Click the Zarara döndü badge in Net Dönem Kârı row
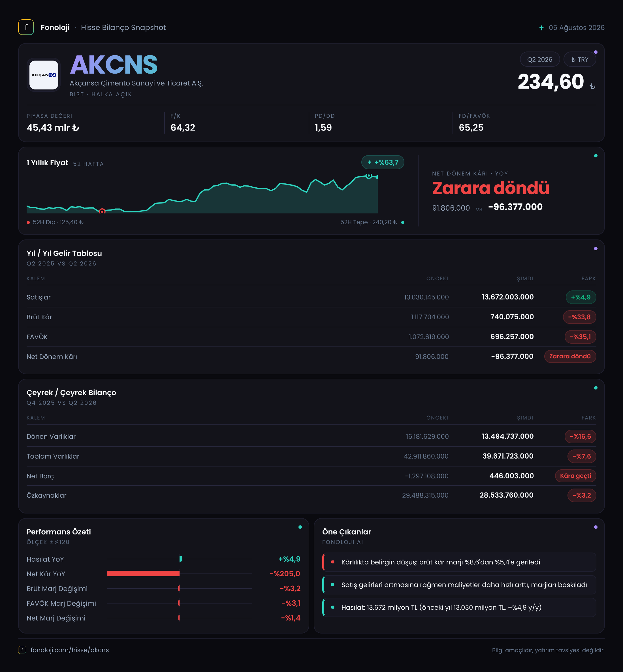This screenshot has height=672, width=623. click(x=570, y=356)
